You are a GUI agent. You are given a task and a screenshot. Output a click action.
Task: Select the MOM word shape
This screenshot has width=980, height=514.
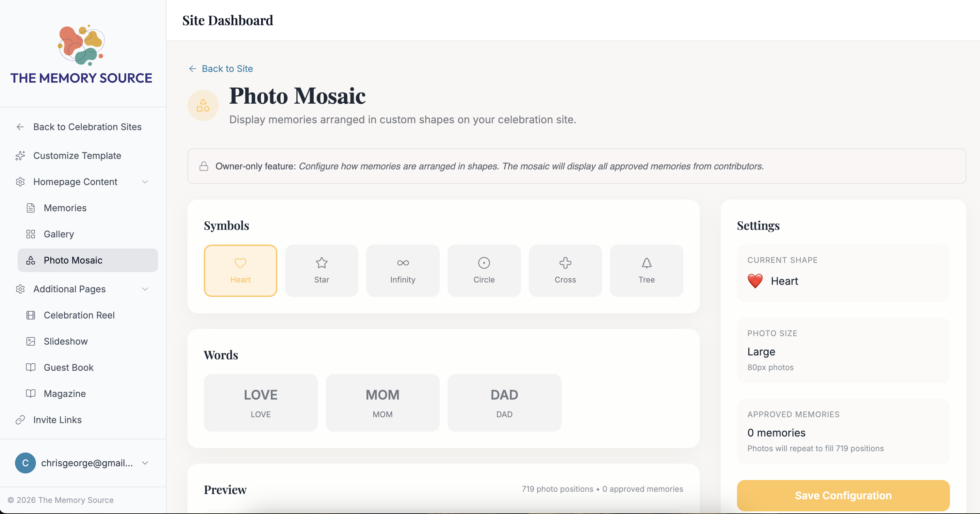tap(382, 403)
